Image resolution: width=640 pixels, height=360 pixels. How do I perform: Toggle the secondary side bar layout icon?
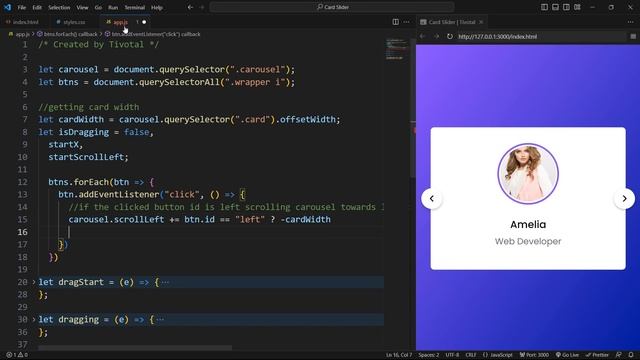tap(566, 7)
